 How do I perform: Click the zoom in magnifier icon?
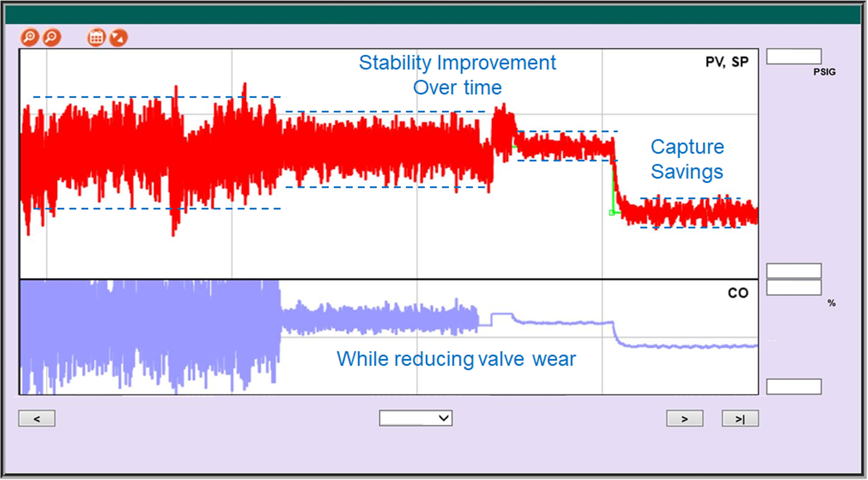point(29,37)
